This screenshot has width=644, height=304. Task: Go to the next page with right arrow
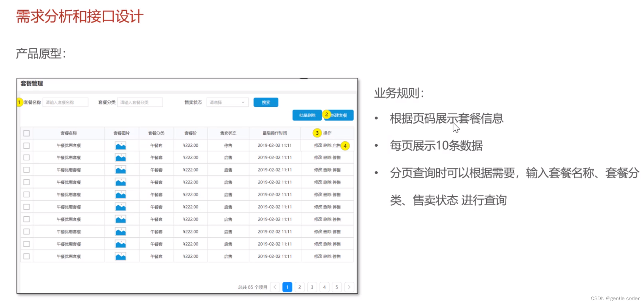coord(349,287)
